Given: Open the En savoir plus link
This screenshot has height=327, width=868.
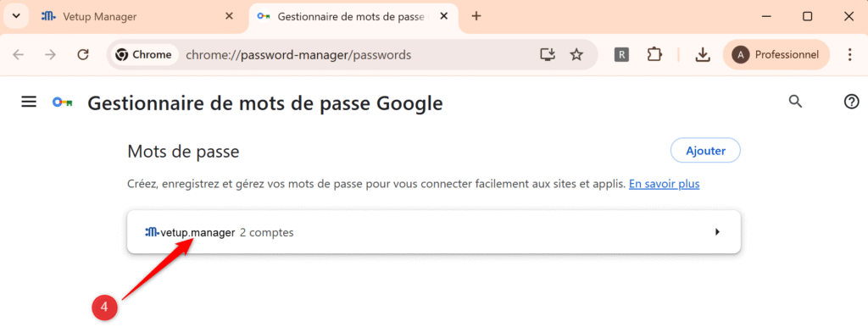Looking at the screenshot, I should 665,184.
